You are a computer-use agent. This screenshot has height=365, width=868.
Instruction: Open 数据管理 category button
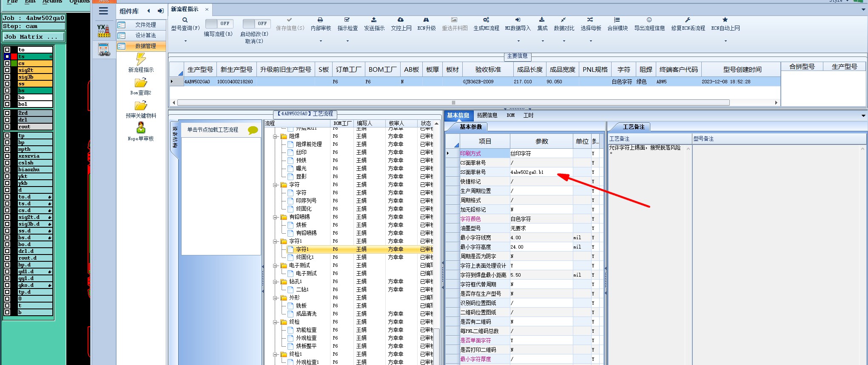pyautogui.click(x=141, y=46)
